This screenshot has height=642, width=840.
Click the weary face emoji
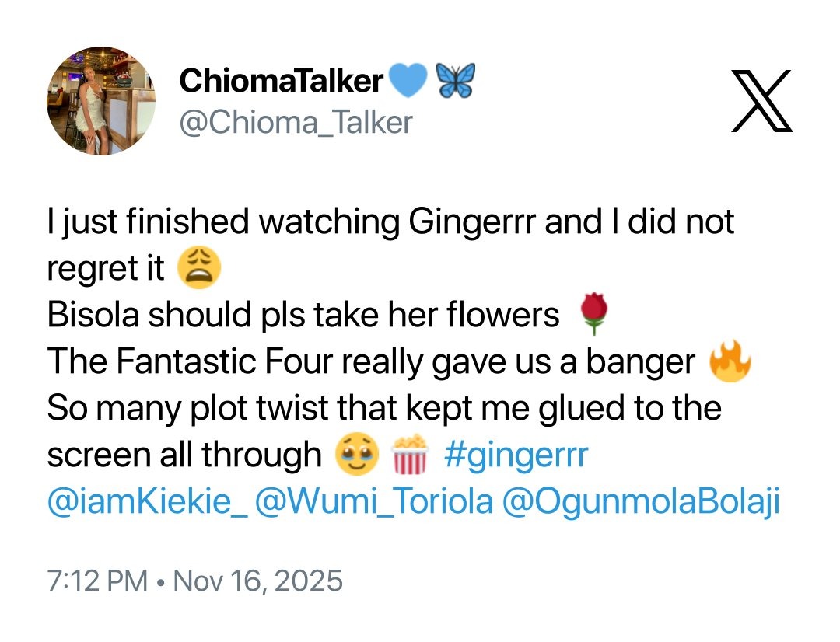tap(200, 269)
